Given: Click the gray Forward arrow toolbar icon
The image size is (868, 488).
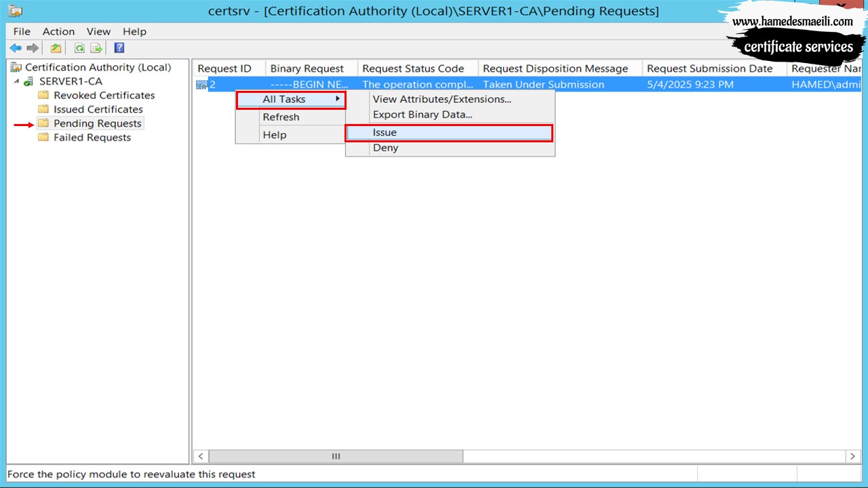Looking at the screenshot, I should click(x=33, y=48).
